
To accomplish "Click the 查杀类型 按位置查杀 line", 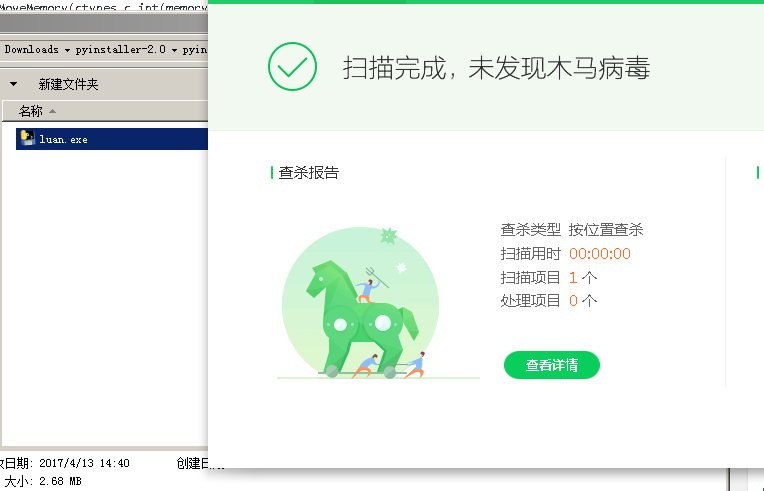I will pyautogui.click(x=571, y=229).
